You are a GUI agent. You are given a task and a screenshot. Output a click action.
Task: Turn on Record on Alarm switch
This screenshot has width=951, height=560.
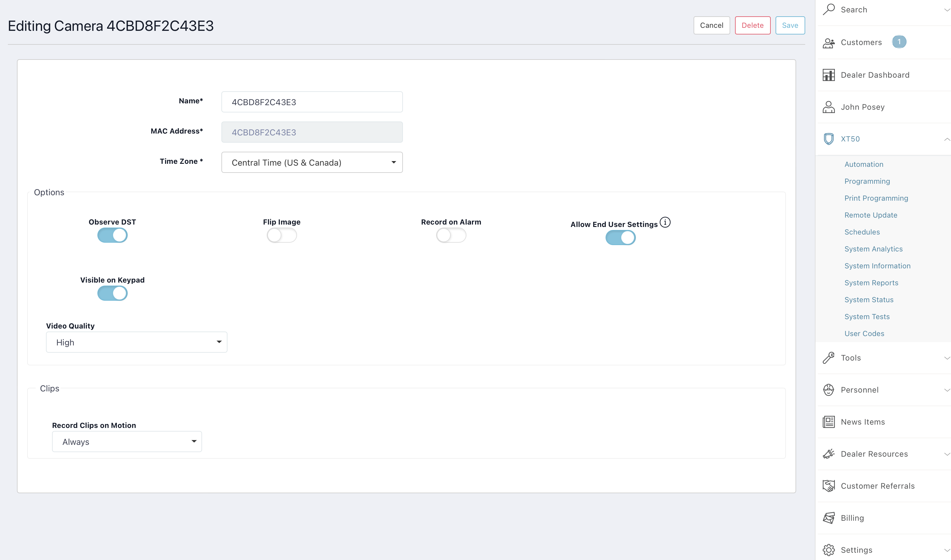point(451,235)
